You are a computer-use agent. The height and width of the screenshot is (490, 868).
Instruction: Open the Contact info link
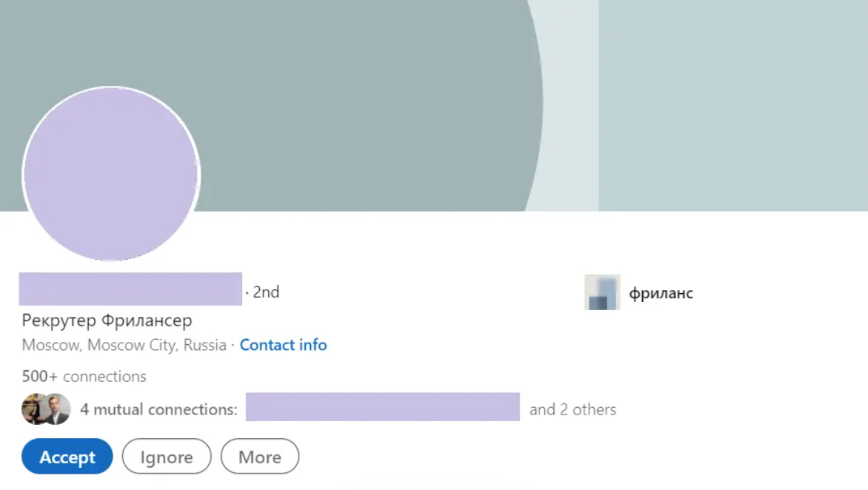pos(283,345)
